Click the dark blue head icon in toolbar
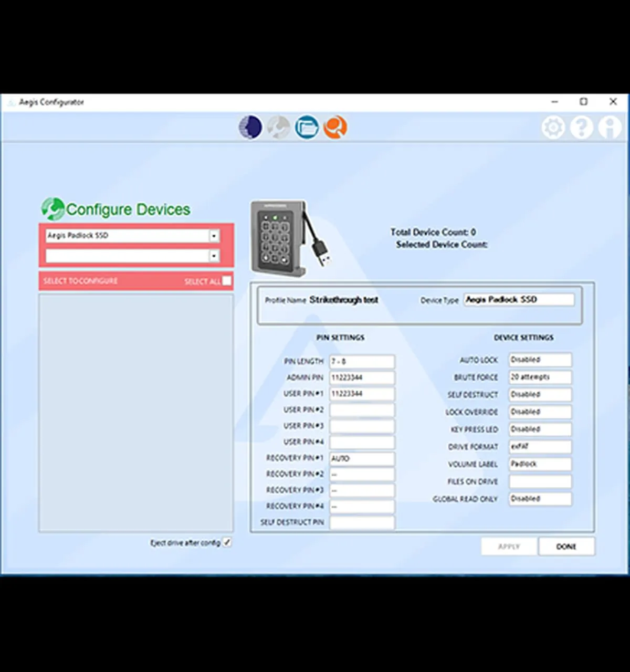This screenshot has width=630, height=672. [x=250, y=127]
